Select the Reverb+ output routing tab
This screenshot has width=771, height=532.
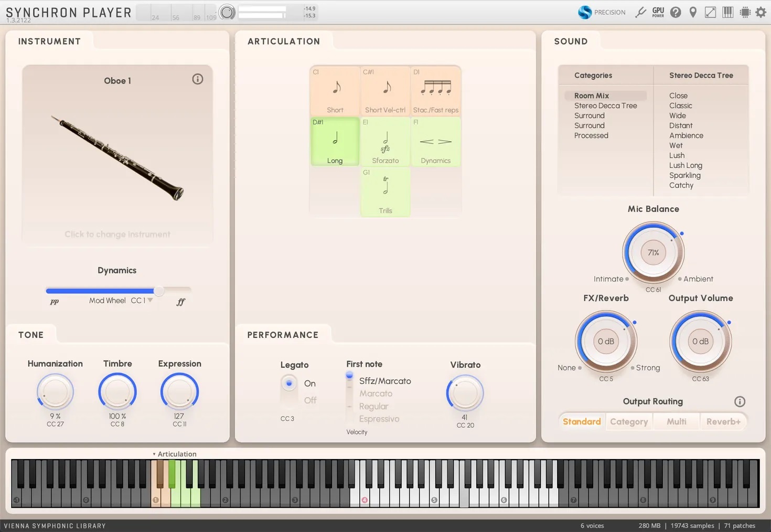coord(723,422)
